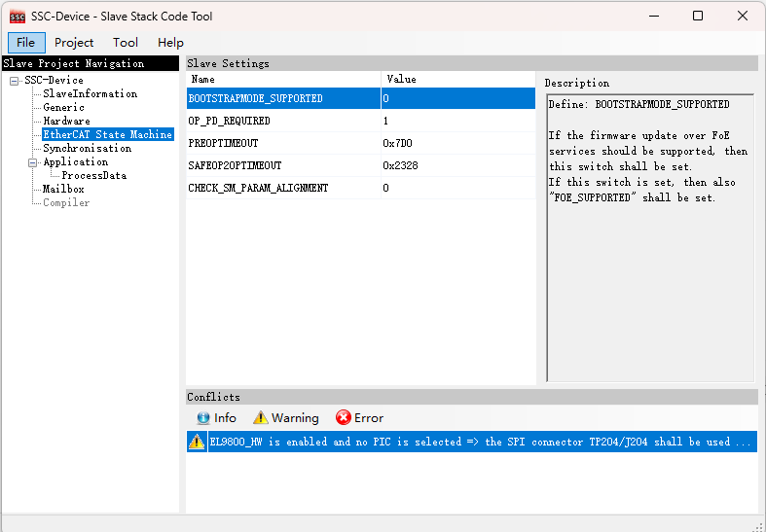766x532 pixels.
Task: Select the CHECK_SM_PARAM_ALIGNMENT setting
Action: [x=283, y=189]
